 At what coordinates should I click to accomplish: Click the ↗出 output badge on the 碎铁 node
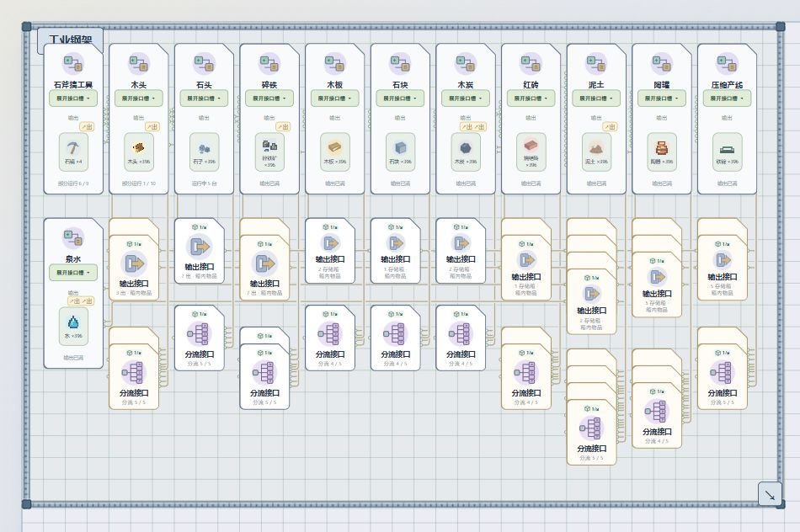point(283,126)
